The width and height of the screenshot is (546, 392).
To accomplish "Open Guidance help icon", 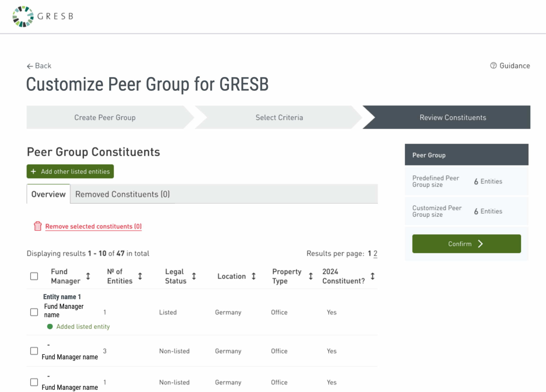I will pyautogui.click(x=493, y=66).
